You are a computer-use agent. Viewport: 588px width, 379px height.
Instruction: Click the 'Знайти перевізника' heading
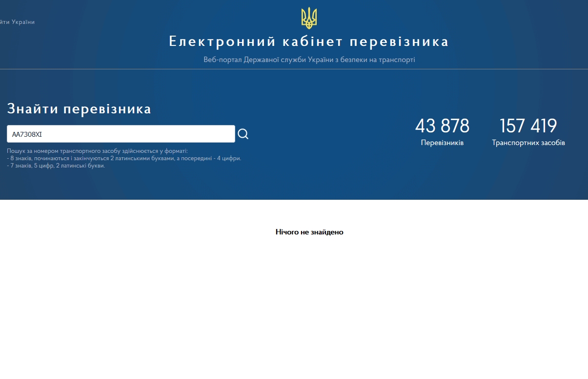[x=79, y=109]
